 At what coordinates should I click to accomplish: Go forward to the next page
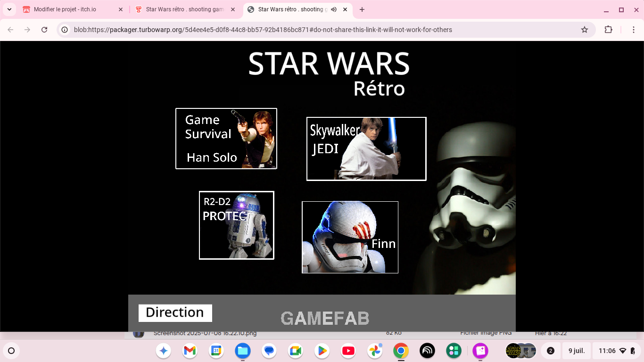pos(27,30)
